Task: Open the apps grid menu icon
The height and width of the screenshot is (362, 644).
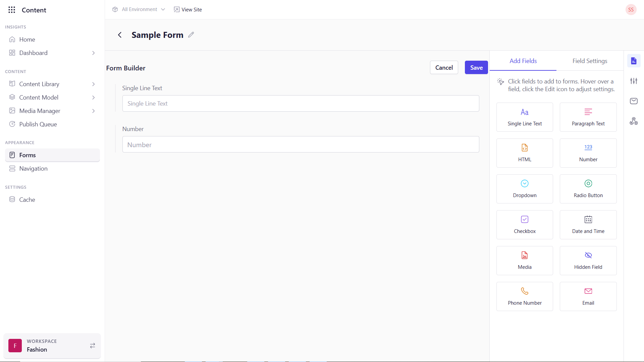Action: (x=12, y=10)
